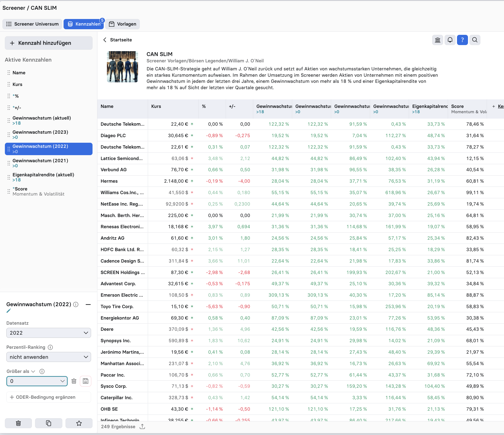504x435 pixels.
Task: Click the 249 Ergebnisse result count
Action: click(x=118, y=427)
